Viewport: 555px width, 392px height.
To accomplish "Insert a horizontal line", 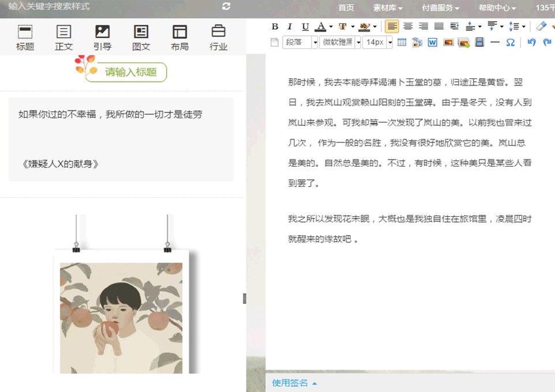I will coord(494,42).
